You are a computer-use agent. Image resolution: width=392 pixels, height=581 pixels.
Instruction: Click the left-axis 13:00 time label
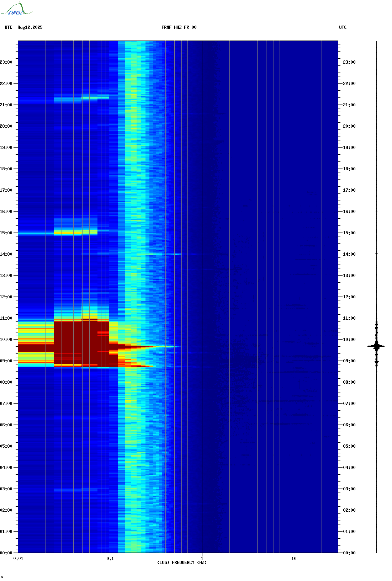6,276
